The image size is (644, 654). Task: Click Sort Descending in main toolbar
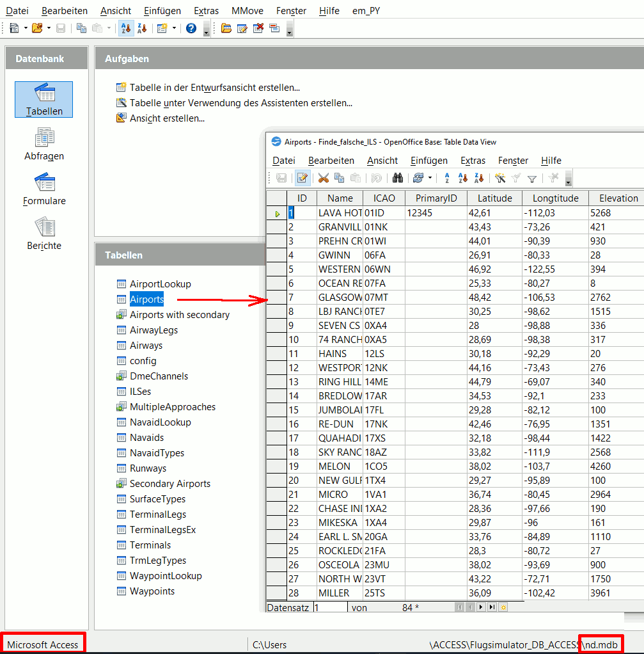tap(142, 28)
